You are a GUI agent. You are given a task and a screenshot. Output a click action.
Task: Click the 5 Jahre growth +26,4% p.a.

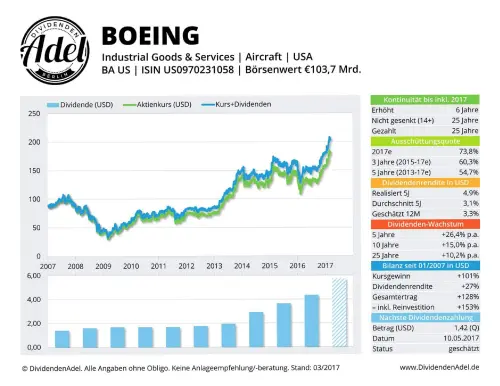tap(460, 235)
